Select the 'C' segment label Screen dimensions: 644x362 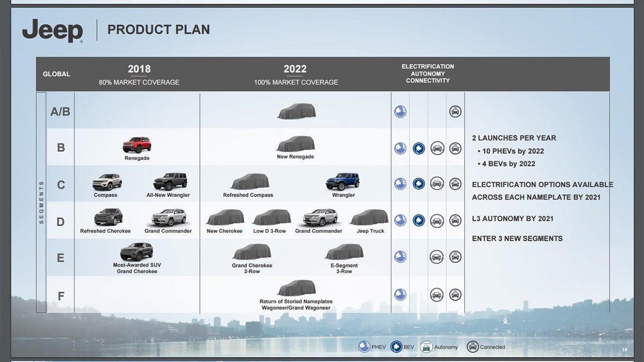pyautogui.click(x=61, y=184)
